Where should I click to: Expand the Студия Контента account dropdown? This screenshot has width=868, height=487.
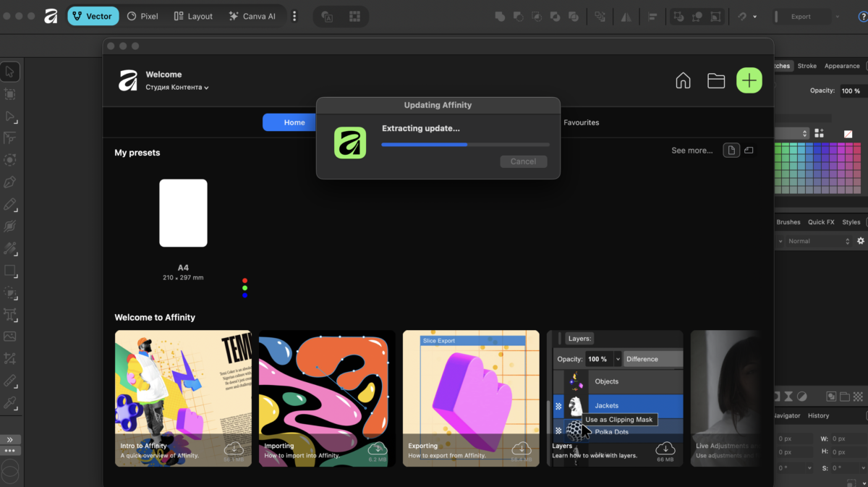pos(177,88)
